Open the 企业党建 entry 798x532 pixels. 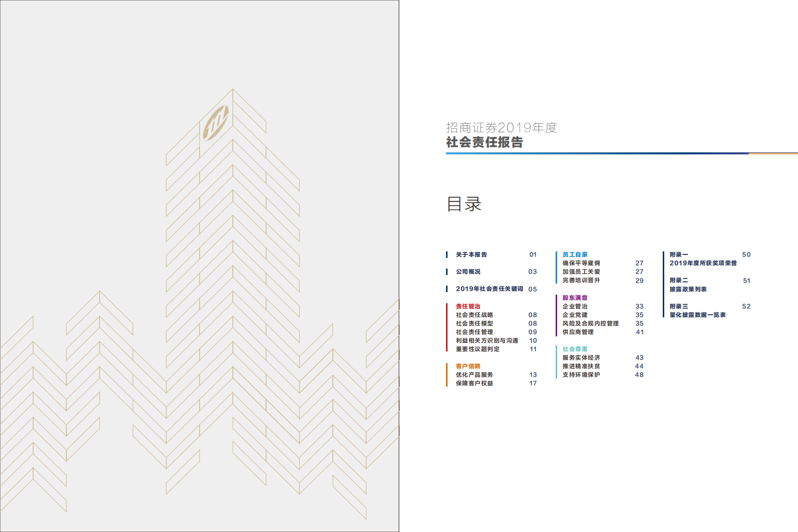[575, 315]
